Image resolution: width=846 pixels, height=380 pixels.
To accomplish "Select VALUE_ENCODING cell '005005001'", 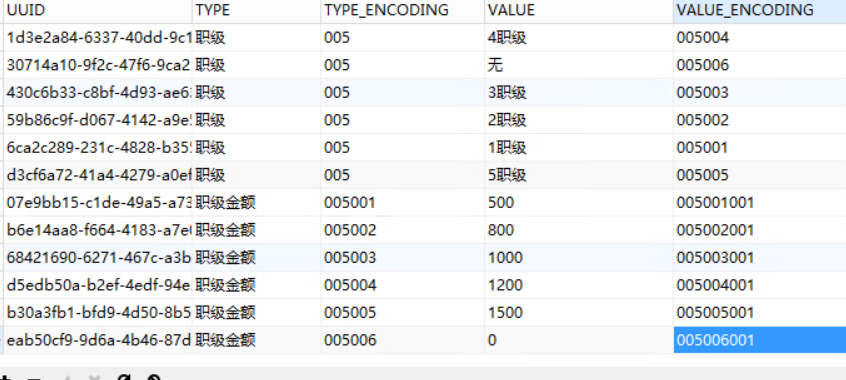I will coord(760,313).
